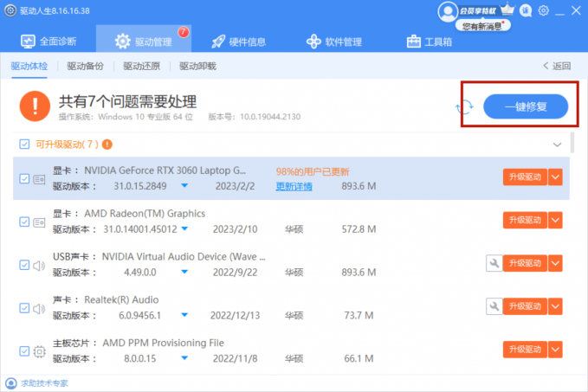
Task: Click the 您有新消息 notification bubble
Action: (x=483, y=26)
